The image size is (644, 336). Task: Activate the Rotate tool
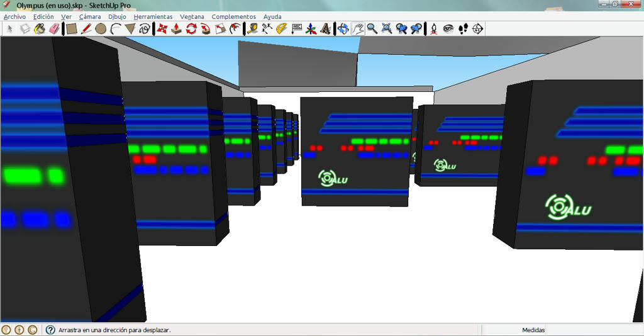pos(191,29)
